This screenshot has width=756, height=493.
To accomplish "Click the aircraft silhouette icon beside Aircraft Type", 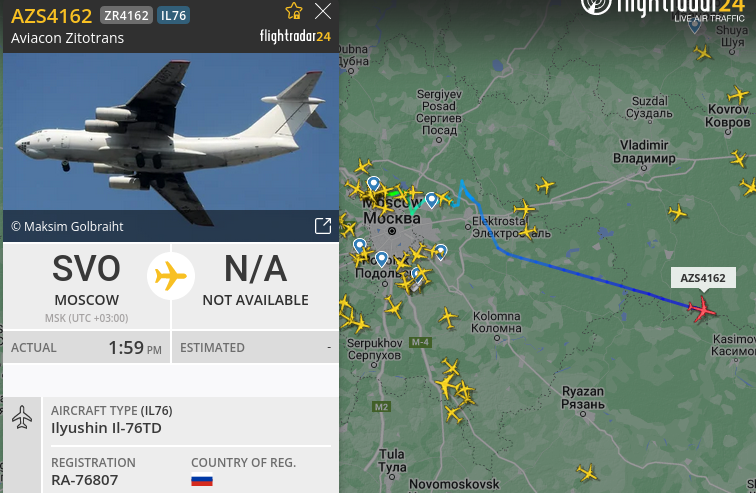I will 22,417.
